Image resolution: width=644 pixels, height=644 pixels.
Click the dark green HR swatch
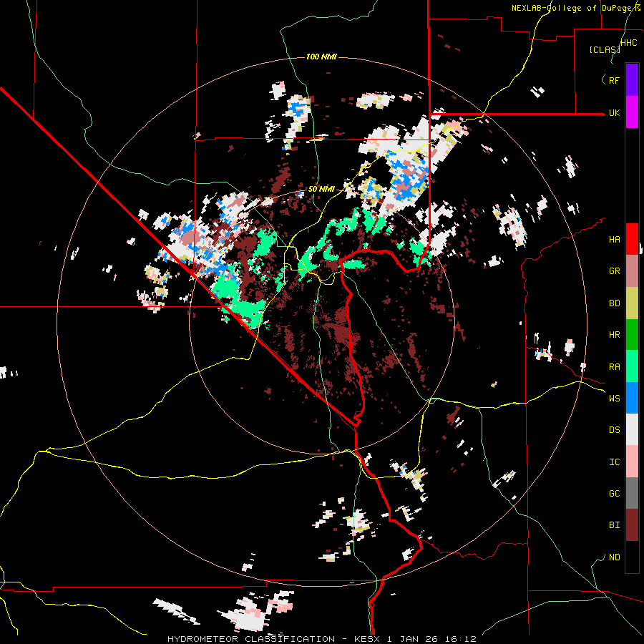click(632, 334)
